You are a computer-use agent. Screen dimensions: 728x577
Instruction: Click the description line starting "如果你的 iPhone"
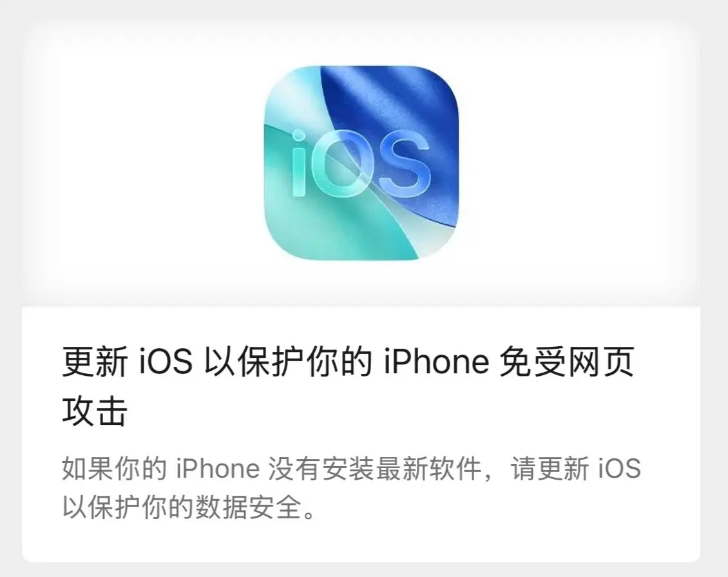point(352,468)
